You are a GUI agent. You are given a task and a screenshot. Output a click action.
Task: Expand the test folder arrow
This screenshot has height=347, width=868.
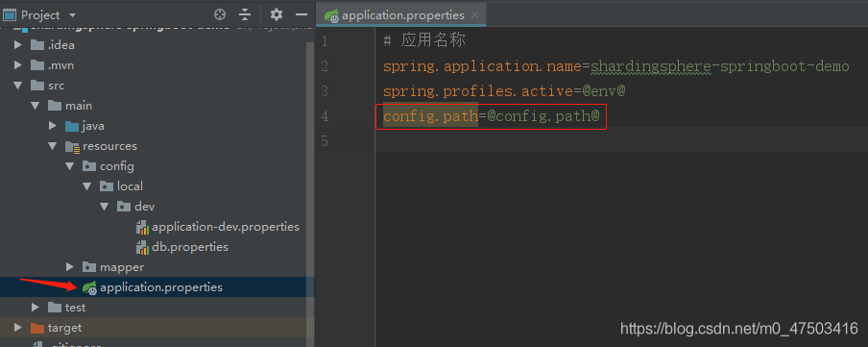click(36, 307)
